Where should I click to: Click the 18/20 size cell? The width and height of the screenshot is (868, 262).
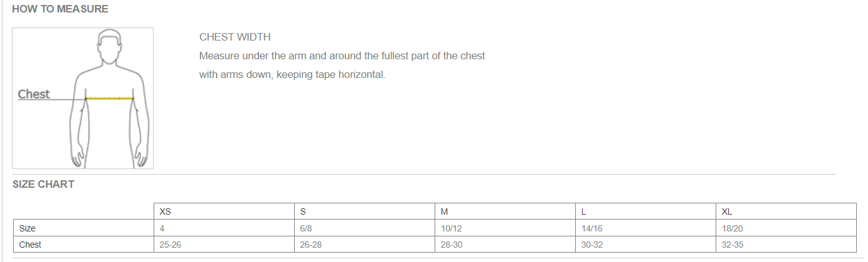[x=786, y=228]
